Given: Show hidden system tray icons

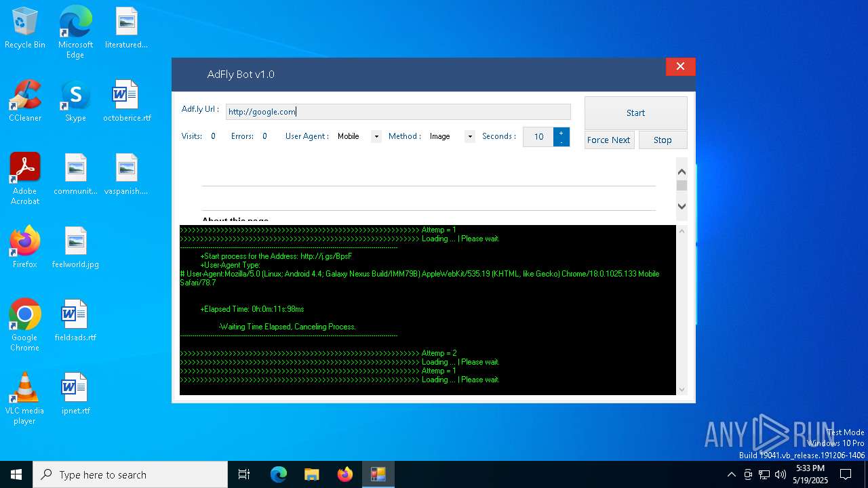Looking at the screenshot, I should [731, 474].
